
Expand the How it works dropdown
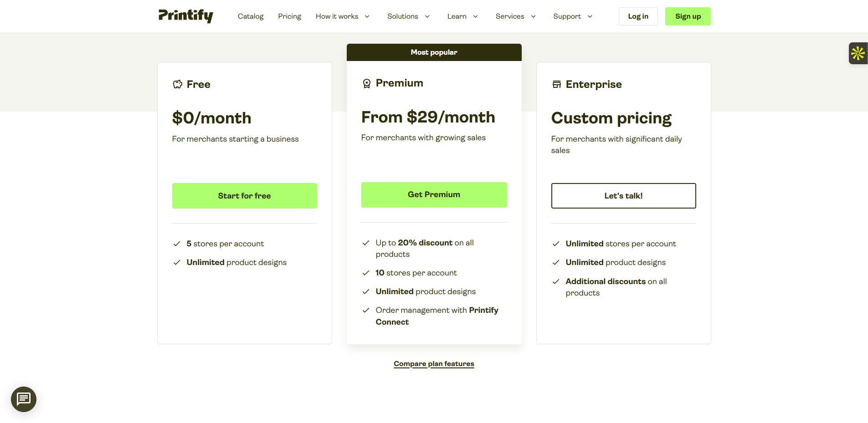click(367, 16)
